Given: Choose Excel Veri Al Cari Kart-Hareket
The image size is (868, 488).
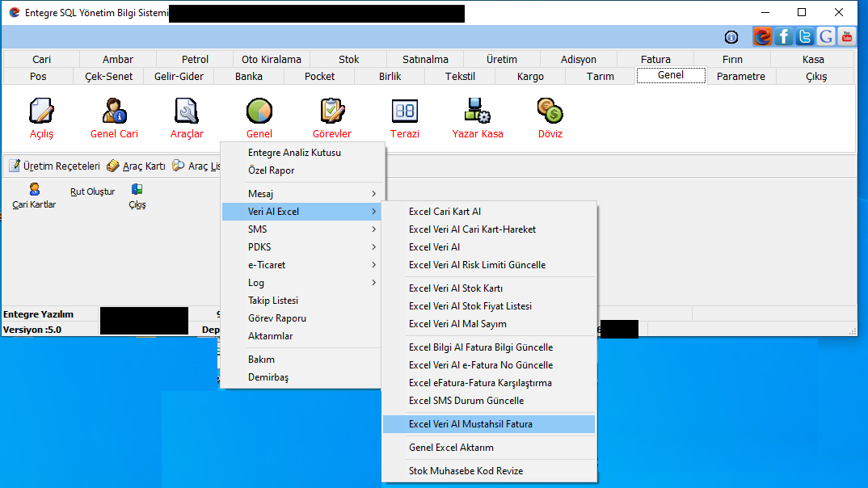Looking at the screenshot, I should pyautogui.click(x=489, y=229).
